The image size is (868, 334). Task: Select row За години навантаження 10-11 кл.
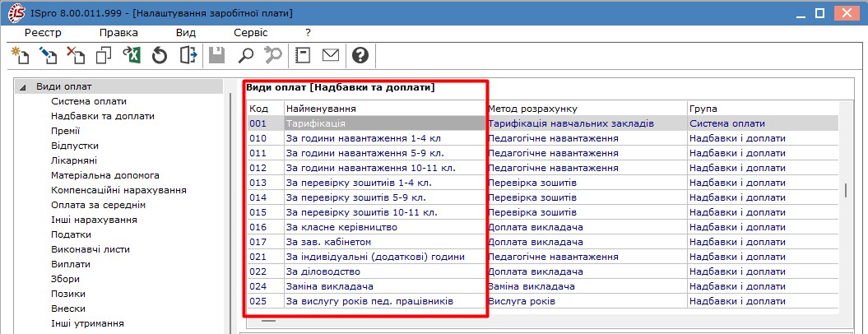point(542,168)
